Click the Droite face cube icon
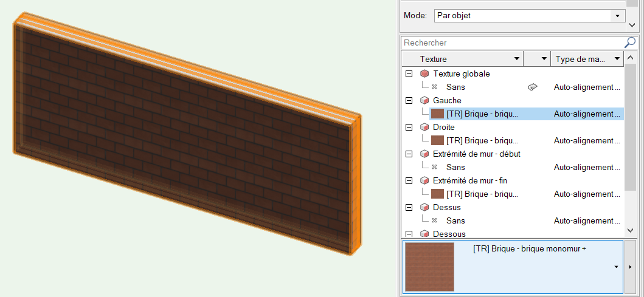644x297 pixels. 424,127
